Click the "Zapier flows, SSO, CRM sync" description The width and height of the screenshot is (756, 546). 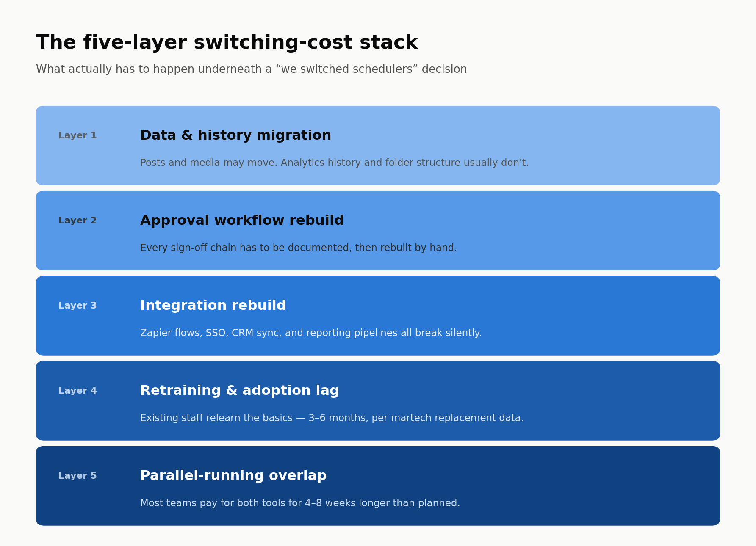[311, 333]
